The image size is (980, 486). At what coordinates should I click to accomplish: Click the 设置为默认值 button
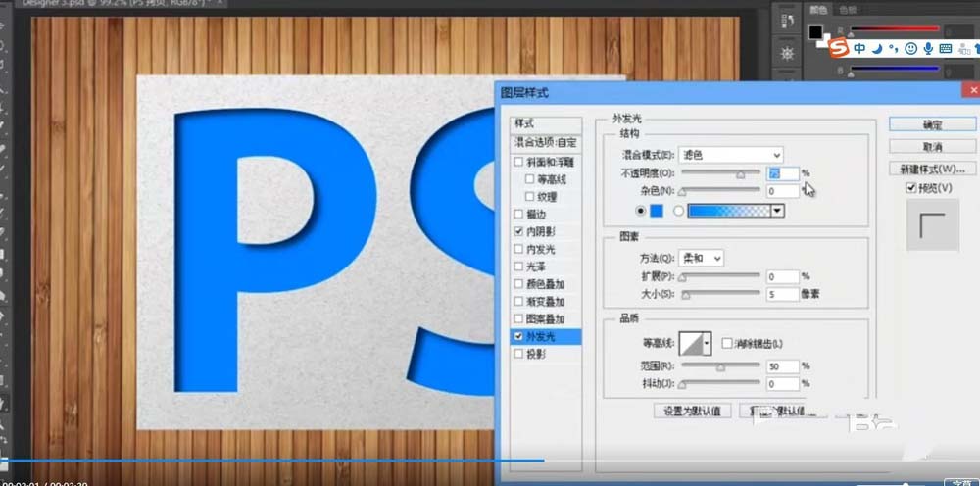tap(693, 411)
